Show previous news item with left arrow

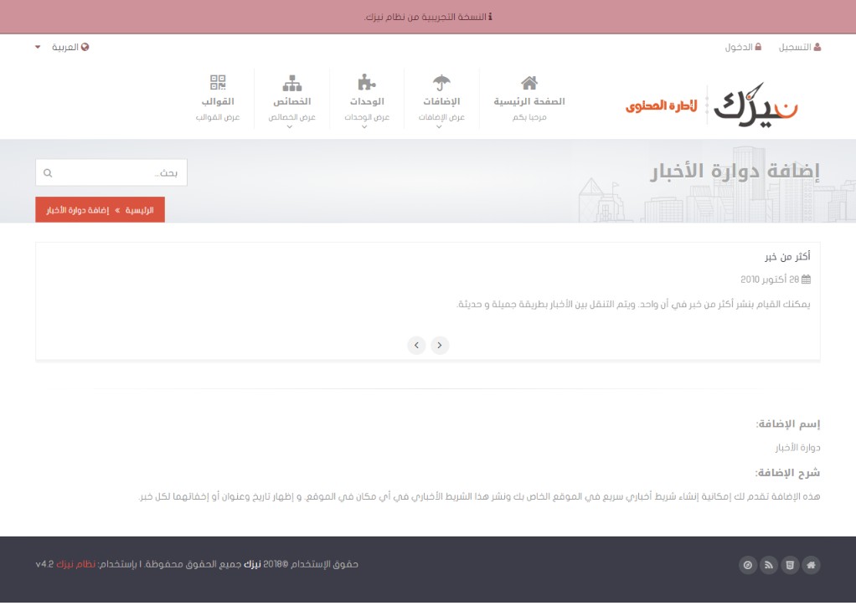tap(416, 345)
